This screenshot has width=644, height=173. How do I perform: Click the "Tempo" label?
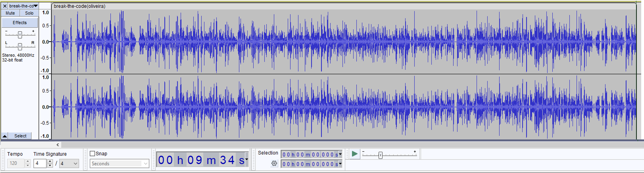pos(15,154)
